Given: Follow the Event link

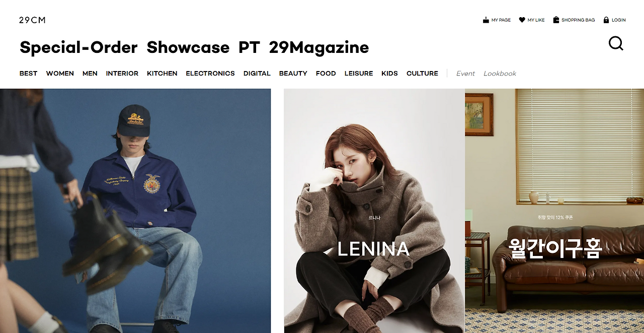Looking at the screenshot, I should 465,74.
